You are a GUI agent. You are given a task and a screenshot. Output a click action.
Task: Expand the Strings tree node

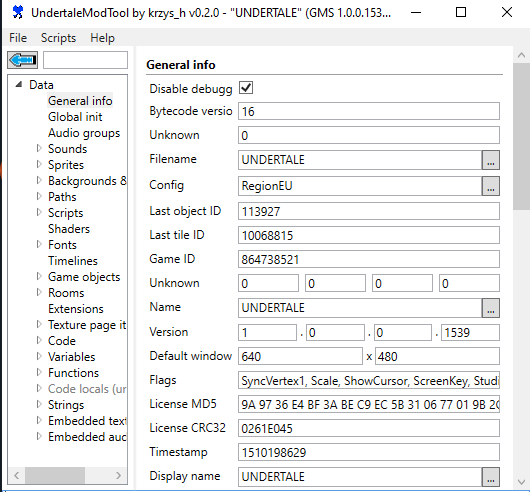tap(39, 404)
